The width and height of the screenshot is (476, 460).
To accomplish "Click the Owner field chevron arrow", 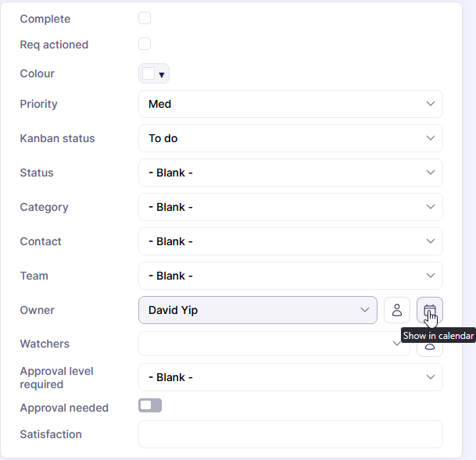I will click(x=365, y=310).
